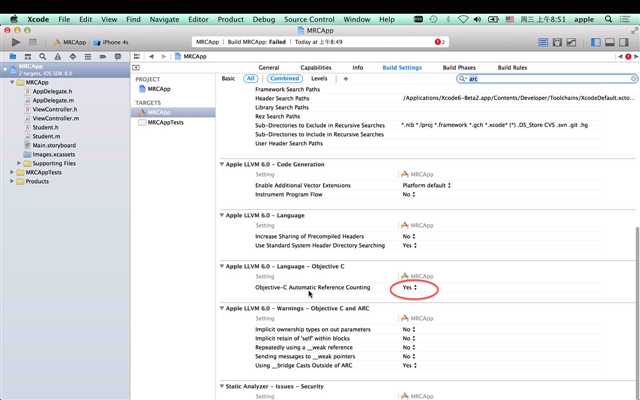The height and width of the screenshot is (400, 640).
Task: Open the Product menu
Action: pyautogui.click(x=230, y=19)
